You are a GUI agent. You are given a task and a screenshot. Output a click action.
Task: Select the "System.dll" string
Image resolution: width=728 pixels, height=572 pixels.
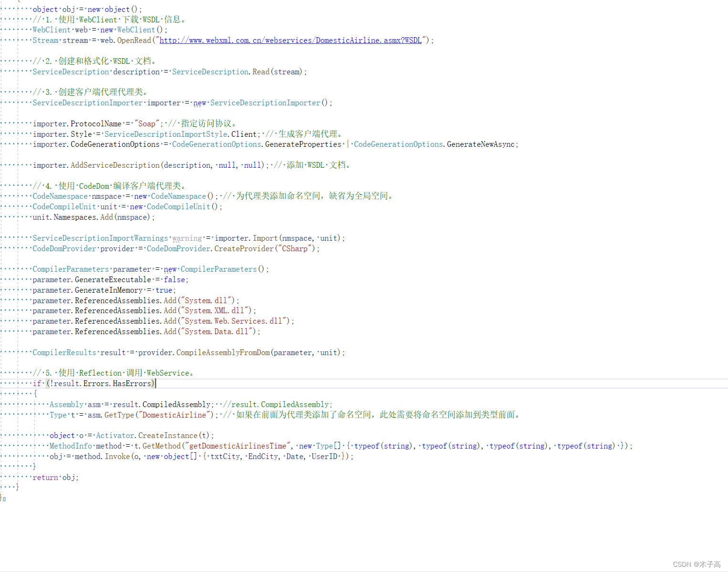[206, 301]
